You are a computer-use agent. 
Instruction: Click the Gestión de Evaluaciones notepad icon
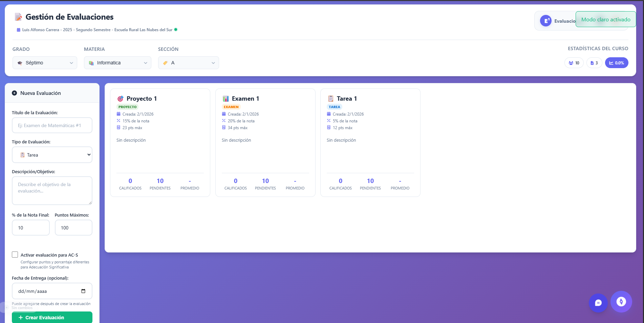click(x=18, y=17)
